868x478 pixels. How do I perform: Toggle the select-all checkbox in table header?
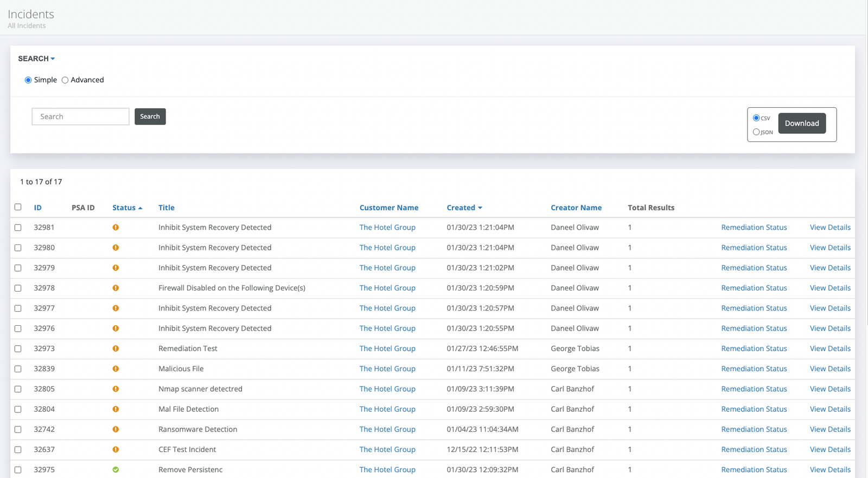point(18,207)
